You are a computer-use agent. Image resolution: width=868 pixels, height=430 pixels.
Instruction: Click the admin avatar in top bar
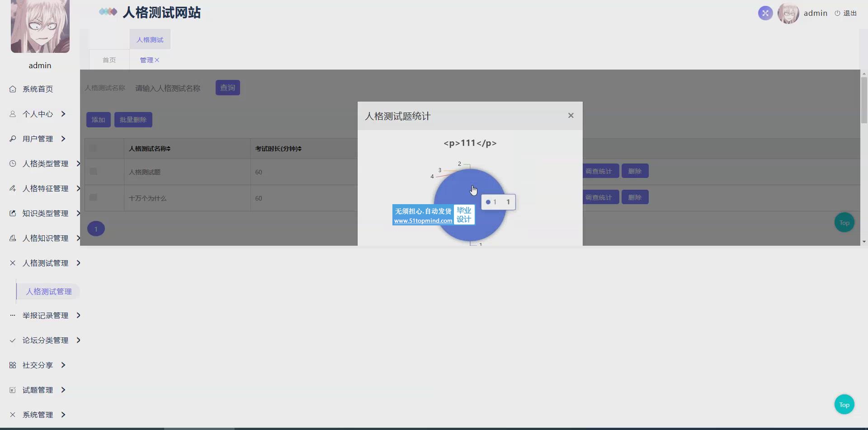point(788,13)
